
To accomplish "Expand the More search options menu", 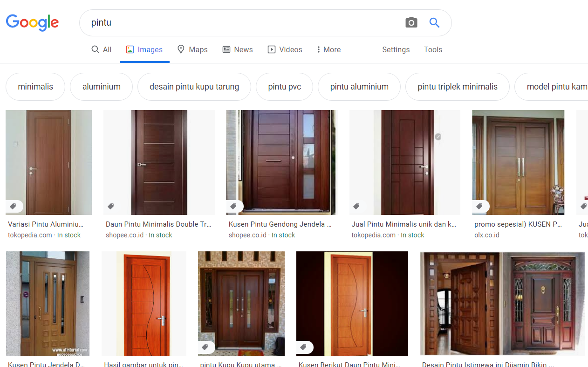I will click(328, 49).
